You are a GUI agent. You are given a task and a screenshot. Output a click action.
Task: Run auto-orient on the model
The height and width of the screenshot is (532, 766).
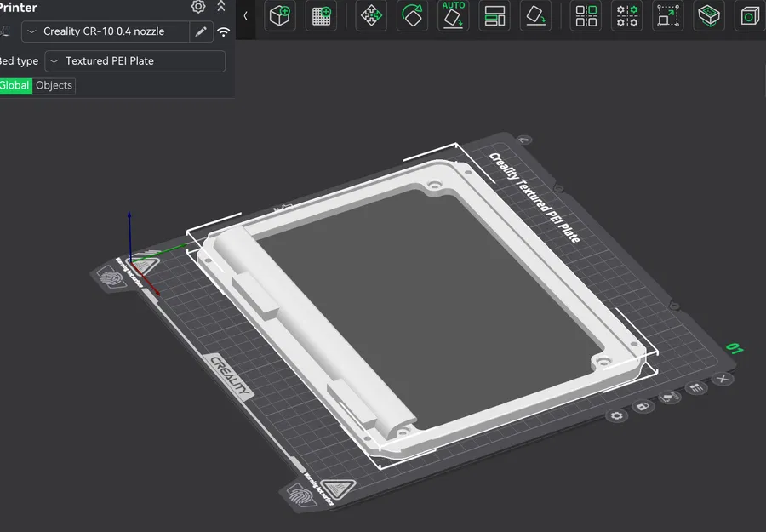tap(453, 16)
